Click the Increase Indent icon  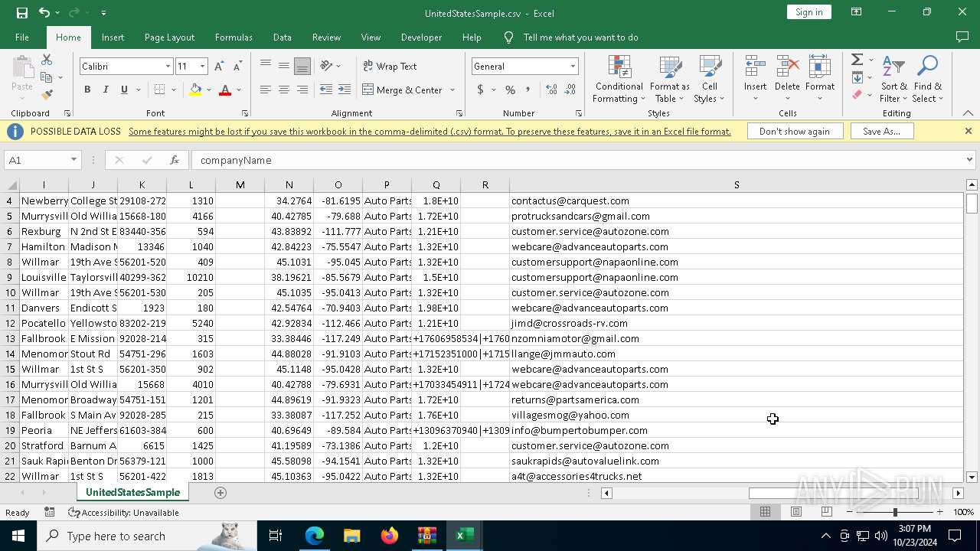[345, 90]
